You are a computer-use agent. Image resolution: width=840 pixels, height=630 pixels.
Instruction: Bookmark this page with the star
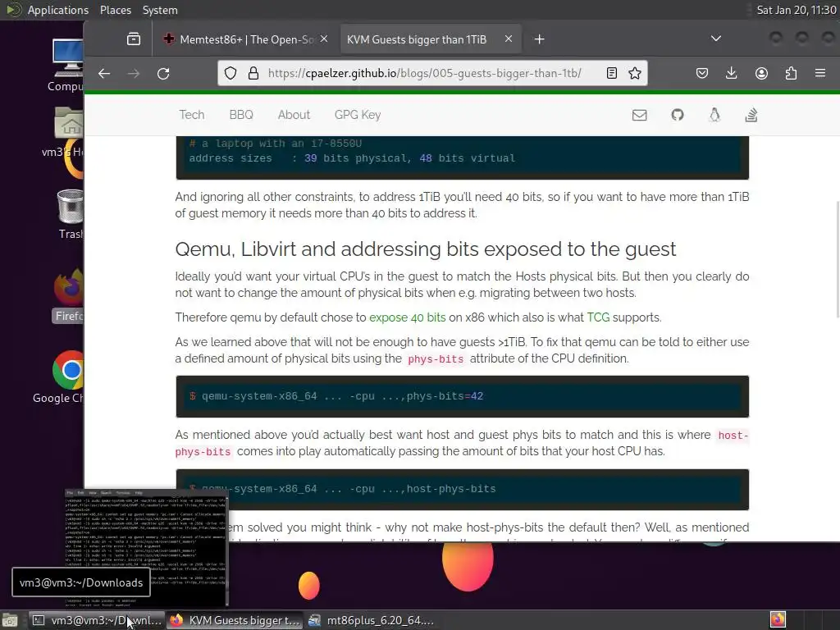tap(635, 73)
